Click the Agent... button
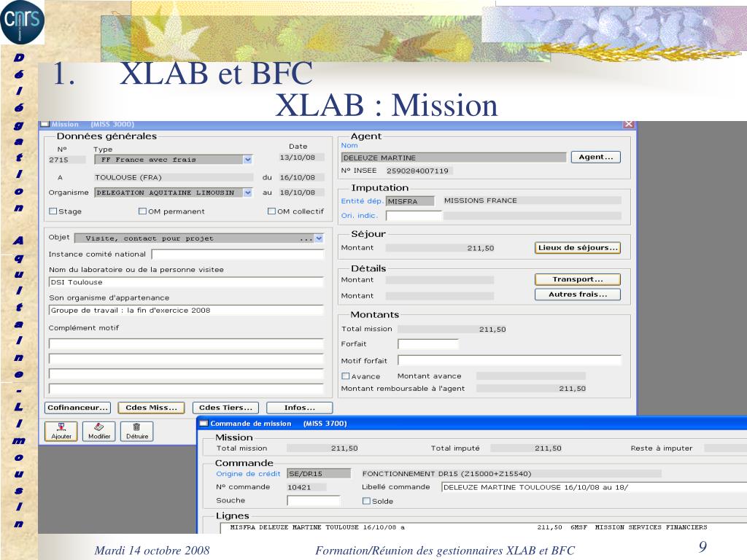The height and width of the screenshot is (560, 747). tap(595, 157)
